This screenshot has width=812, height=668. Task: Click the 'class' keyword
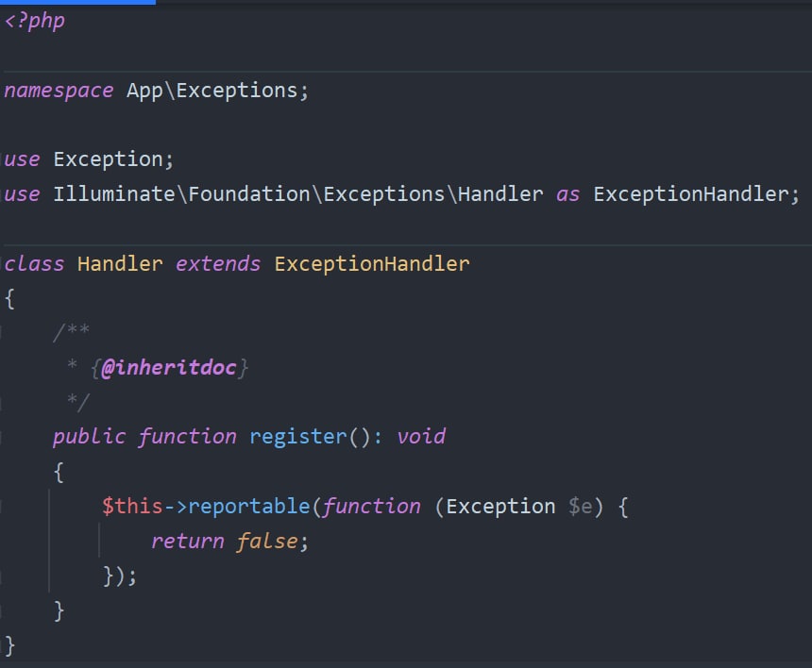pyautogui.click(x=34, y=264)
